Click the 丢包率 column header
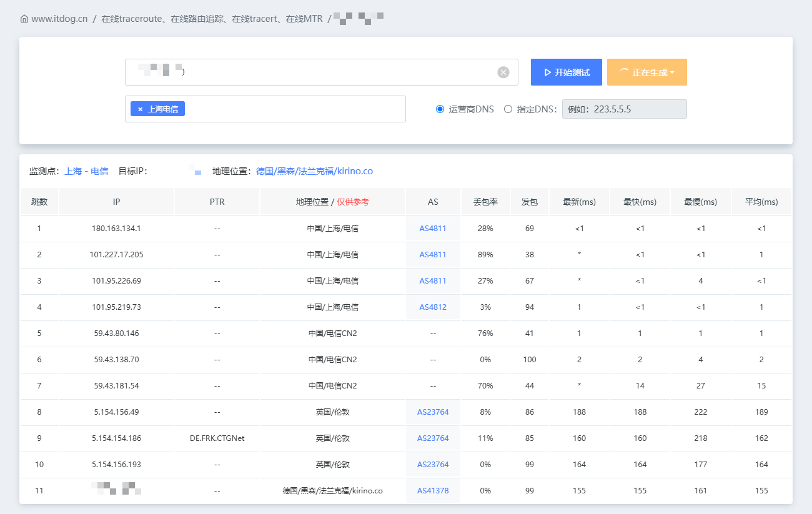The image size is (812, 514). [x=485, y=202]
